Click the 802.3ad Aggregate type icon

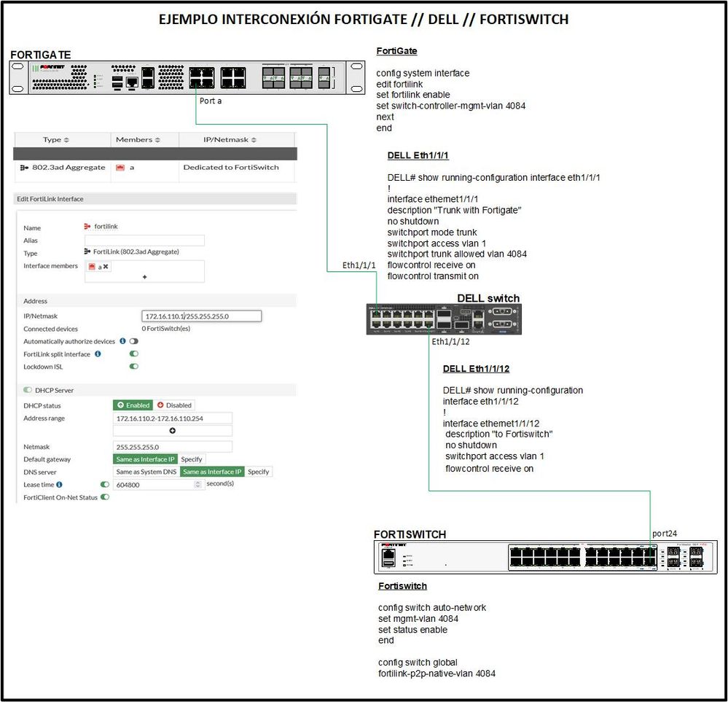pos(24,167)
